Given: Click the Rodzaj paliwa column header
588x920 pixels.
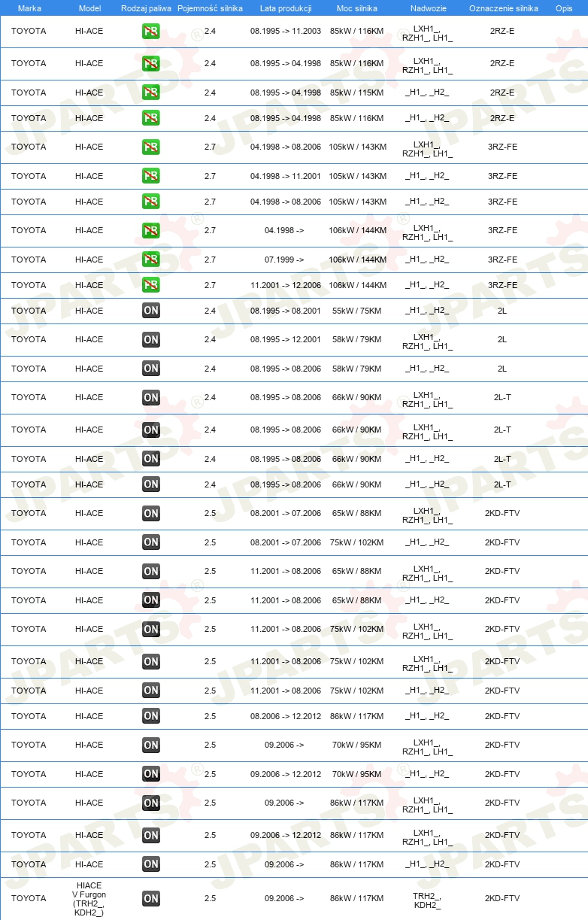Looking at the screenshot, I should pyautogui.click(x=146, y=8).
